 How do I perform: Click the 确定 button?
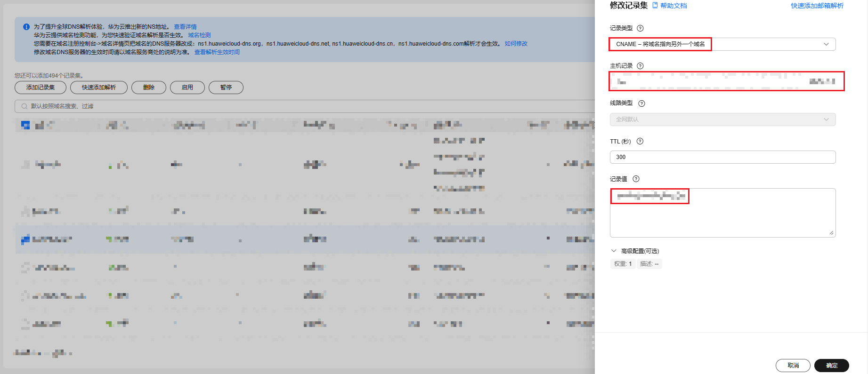(x=832, y=366)
